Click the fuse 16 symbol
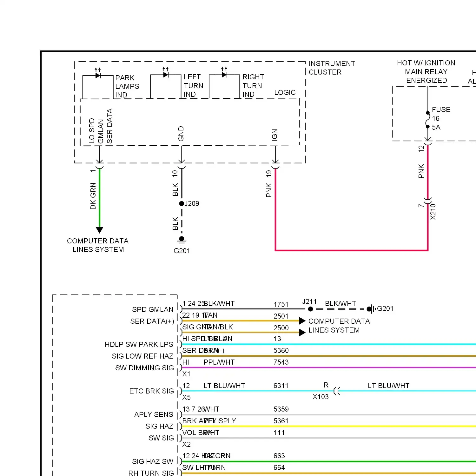This screenshot has height=476, width=476. click(x=428, y=120)
